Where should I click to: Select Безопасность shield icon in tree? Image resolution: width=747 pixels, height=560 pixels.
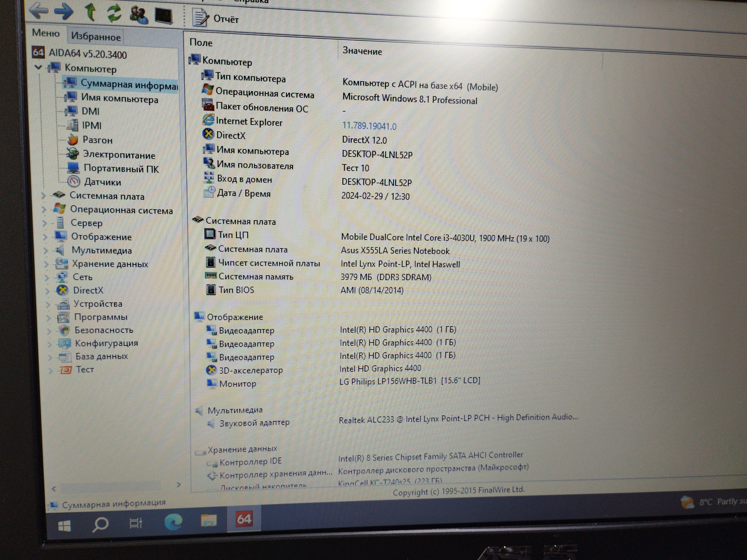64,331
